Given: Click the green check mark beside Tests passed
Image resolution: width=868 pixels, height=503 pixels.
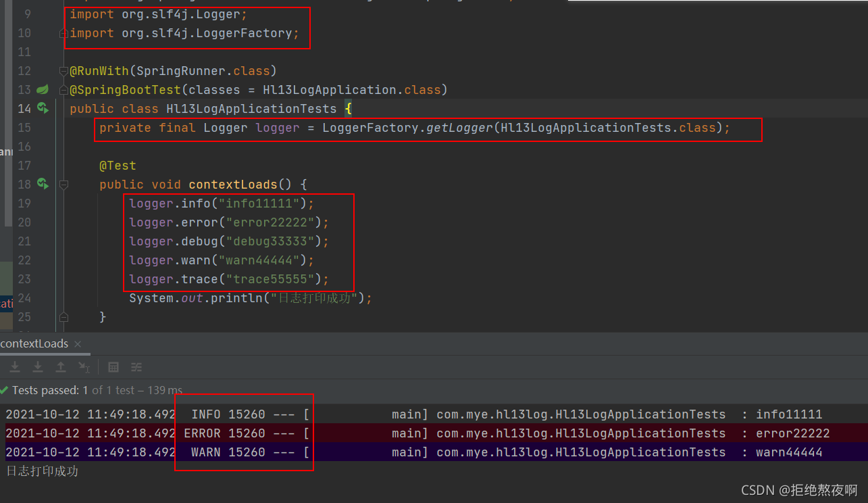Looking at the screenshot, I should 4,390.
